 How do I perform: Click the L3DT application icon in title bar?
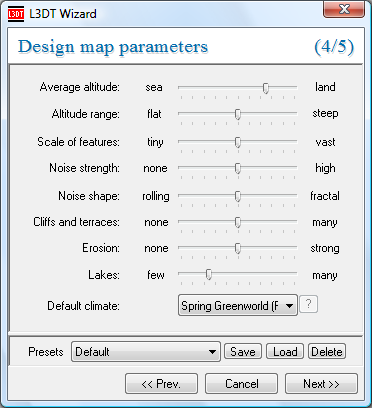(16, 14)
